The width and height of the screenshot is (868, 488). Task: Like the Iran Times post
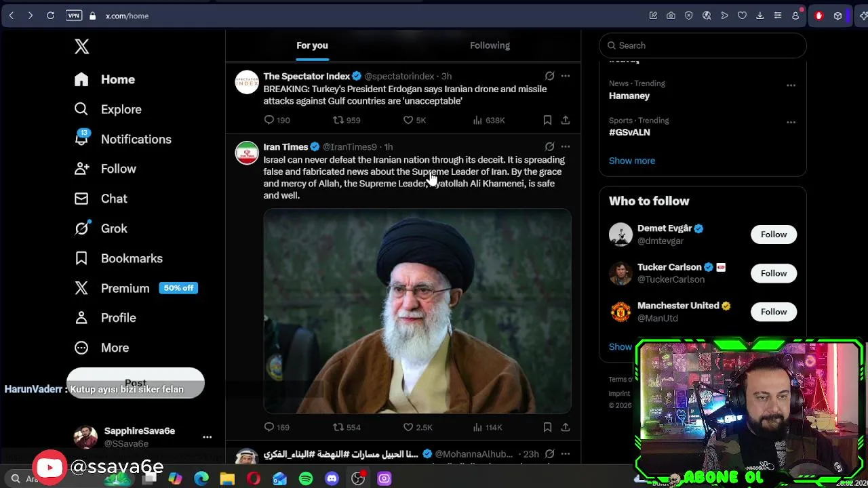(417, 427)
